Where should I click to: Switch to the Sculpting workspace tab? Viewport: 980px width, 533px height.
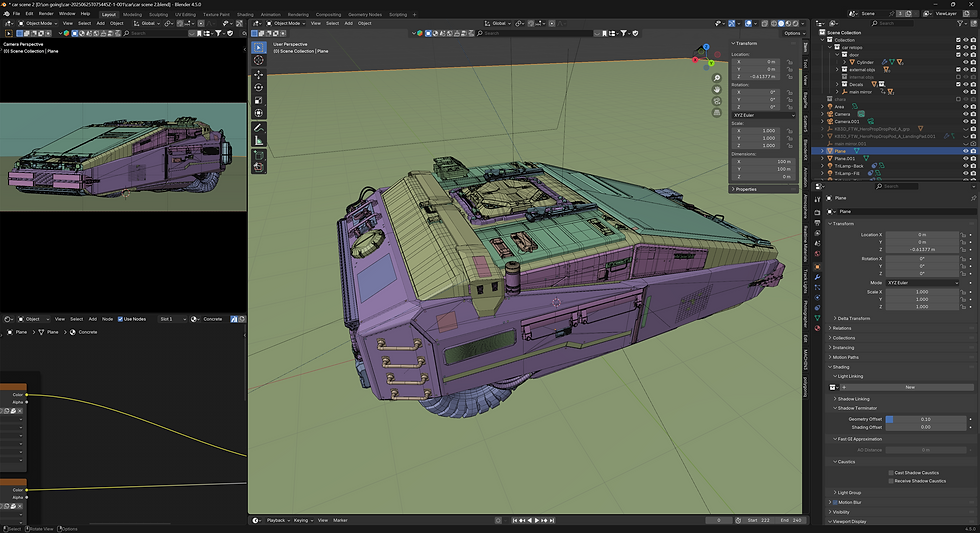[159, 15]
